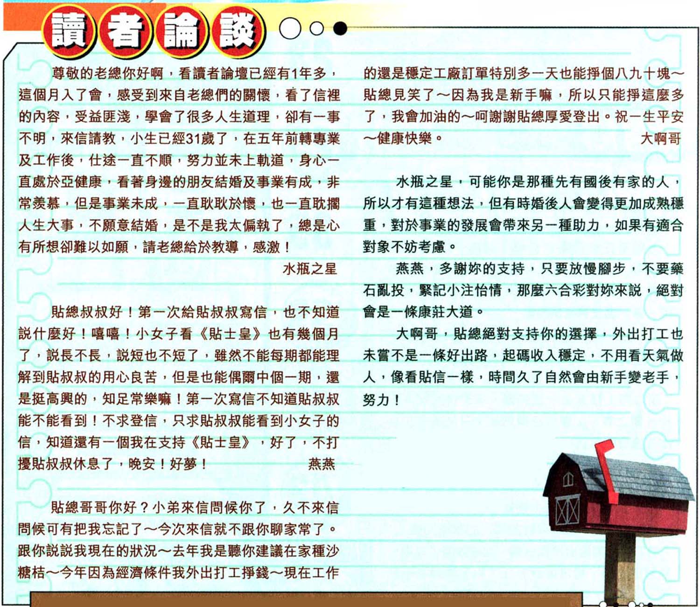Select the line starting "貼總哥哥你好?"
The image size is (700, 607).
coord(196,508)
